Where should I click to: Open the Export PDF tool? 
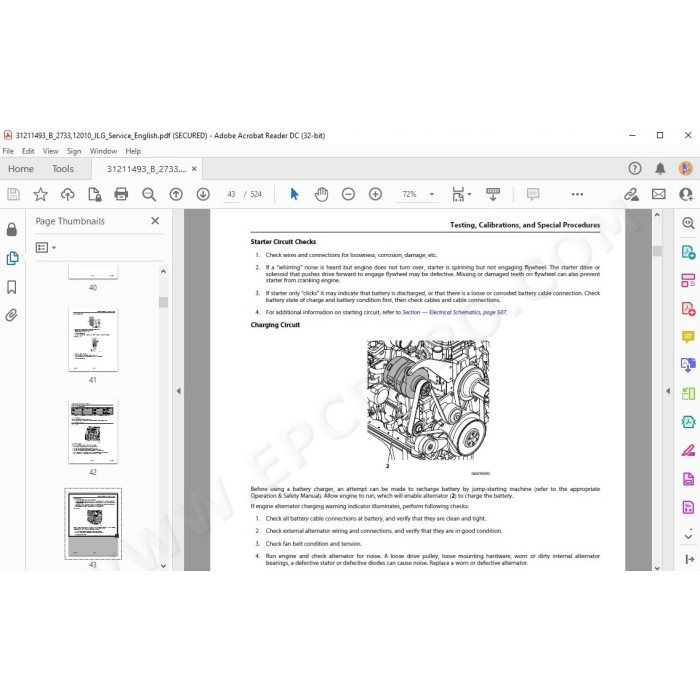click(688, 252)
